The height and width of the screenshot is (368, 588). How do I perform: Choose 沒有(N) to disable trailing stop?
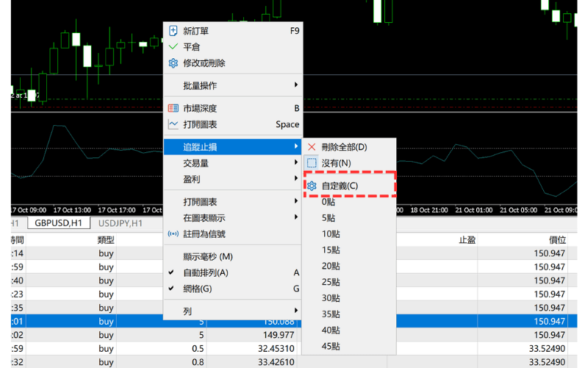(336, 163)
